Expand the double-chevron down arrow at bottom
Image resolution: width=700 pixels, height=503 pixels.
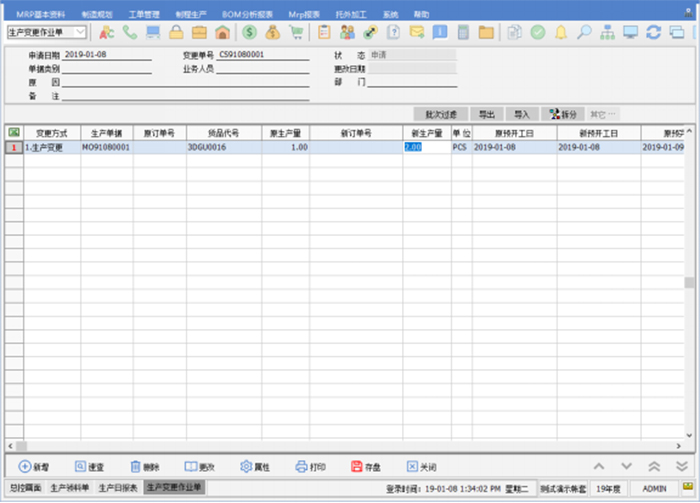tap(654, 466)
